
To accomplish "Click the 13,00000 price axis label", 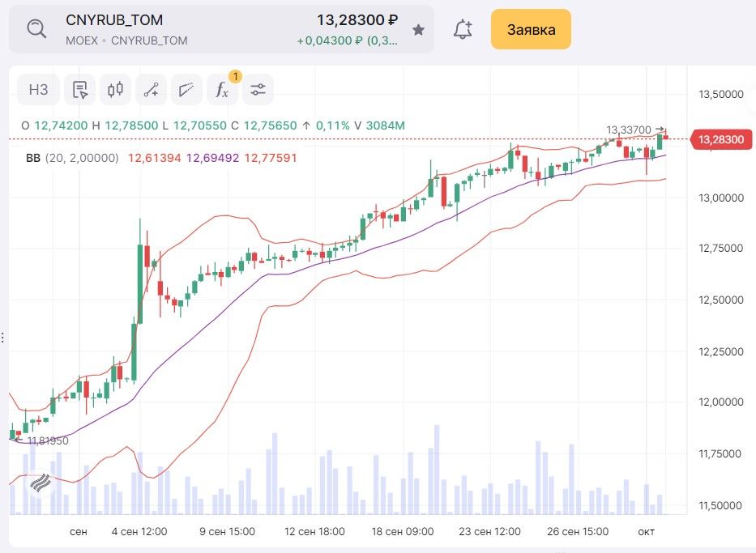I will pos(720,198).
